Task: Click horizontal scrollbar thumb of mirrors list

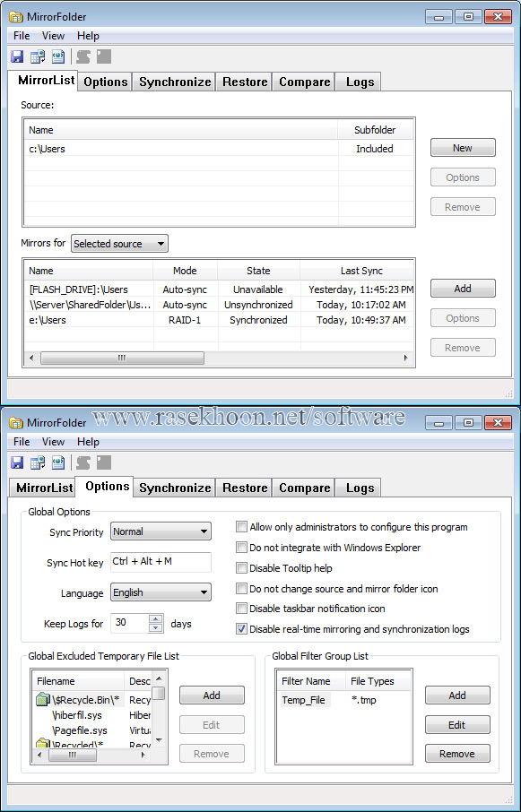Action: (x=122, y=358)
